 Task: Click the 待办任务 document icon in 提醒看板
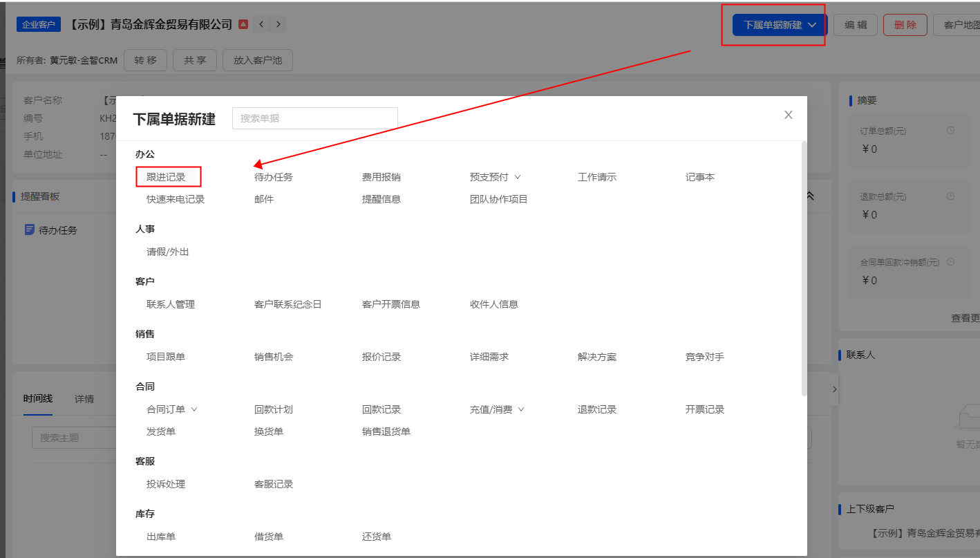(30, 230)
